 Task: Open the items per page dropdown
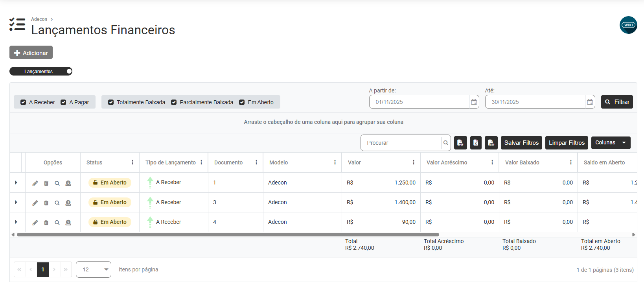pos(93,269)
